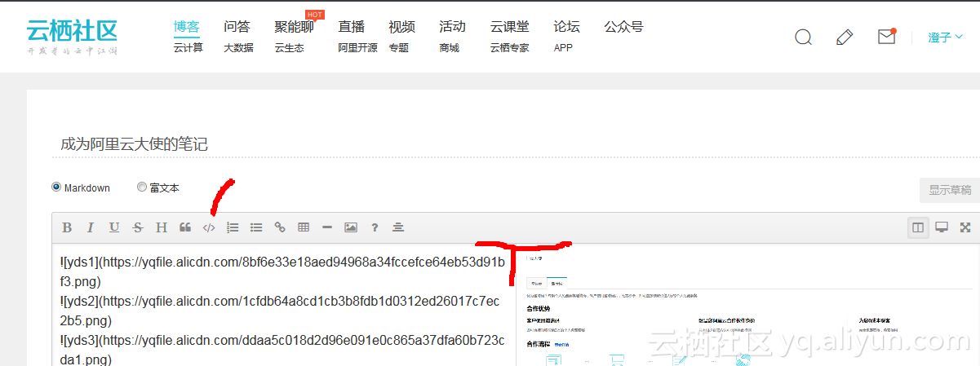This screenshot has width=980, height=366.
Task: Insert code block with the code icon
Action: [x=209, y=227]
